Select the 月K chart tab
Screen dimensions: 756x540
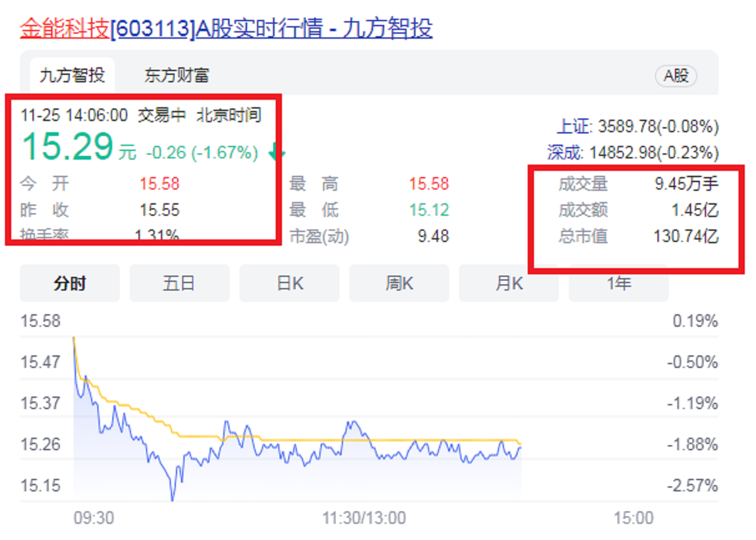[x=509, y=284]
